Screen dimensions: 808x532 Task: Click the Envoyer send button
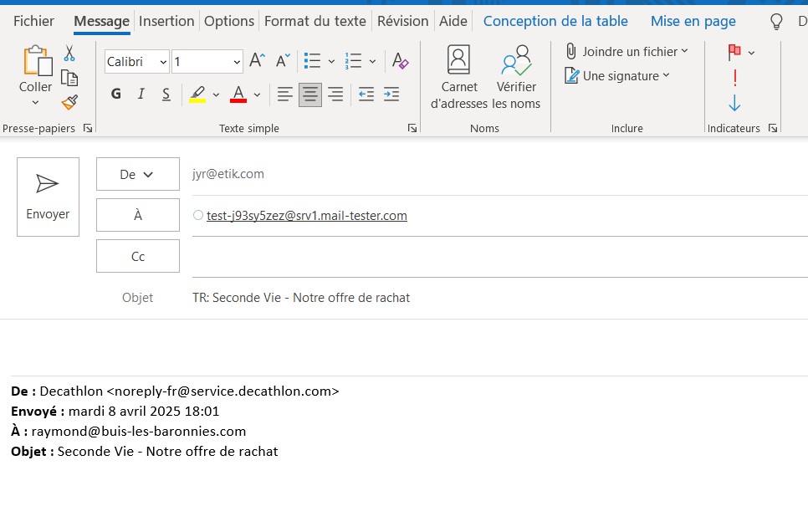[48, 197]
